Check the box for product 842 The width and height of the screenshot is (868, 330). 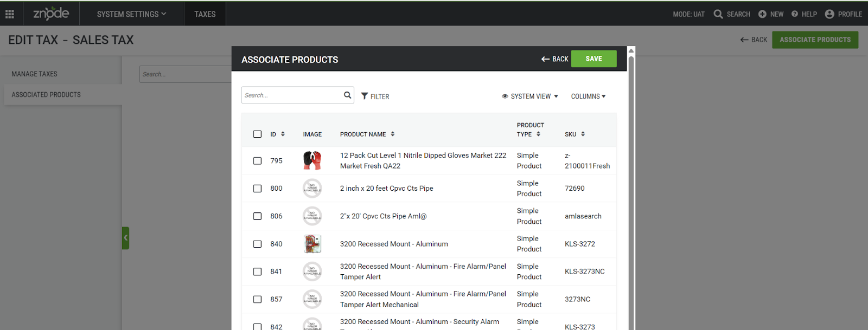tap(257, 327)
